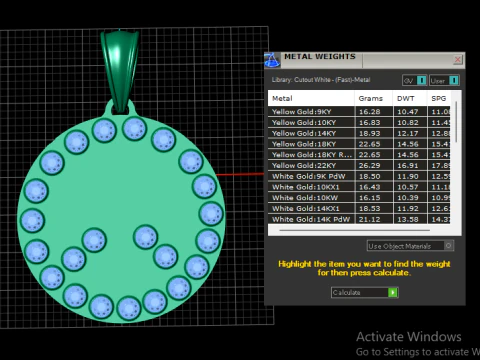Click the 10.47 DWT cell

[x=410, y=112]
